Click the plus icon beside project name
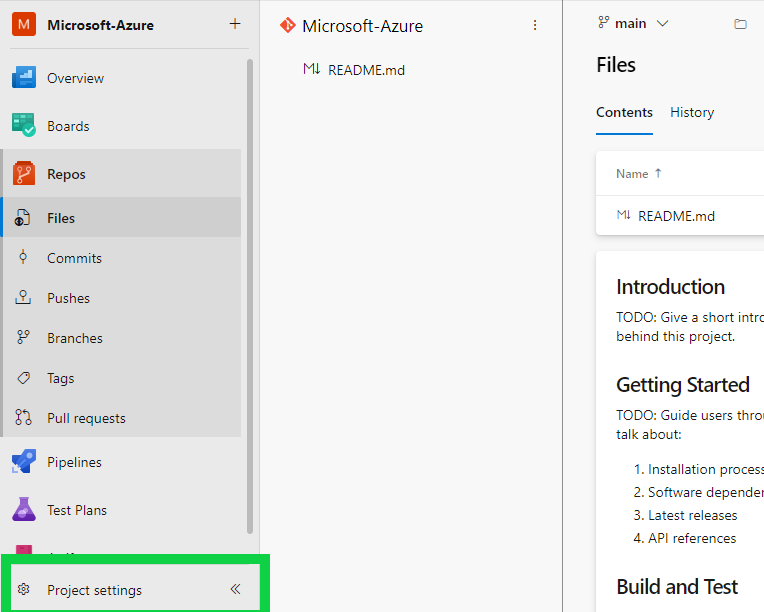 click(x=235, y=24)
